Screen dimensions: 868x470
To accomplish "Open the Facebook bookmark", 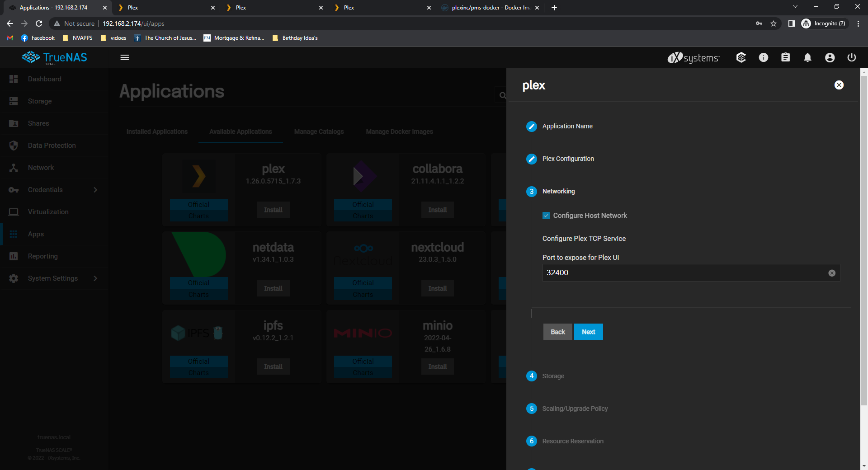I will click(x=38, y=38).
